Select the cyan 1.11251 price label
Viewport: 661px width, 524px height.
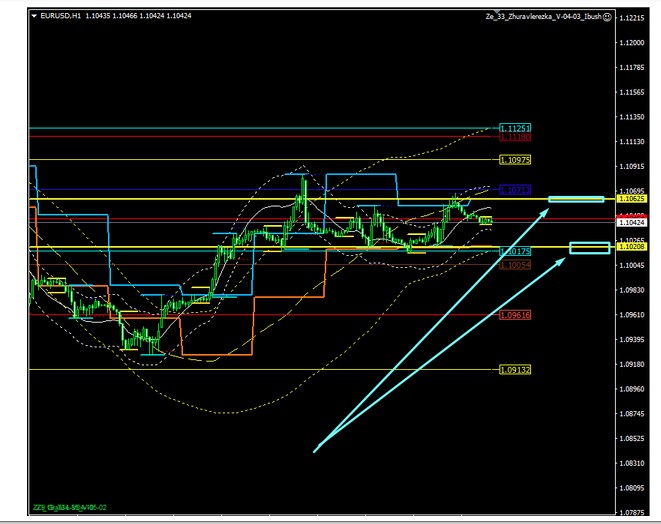[514, 129]
